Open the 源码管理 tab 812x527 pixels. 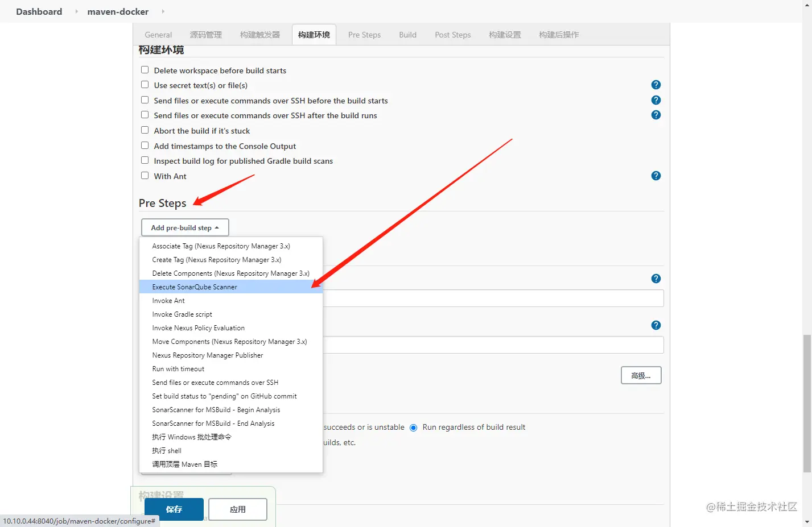tap(206, 35)
